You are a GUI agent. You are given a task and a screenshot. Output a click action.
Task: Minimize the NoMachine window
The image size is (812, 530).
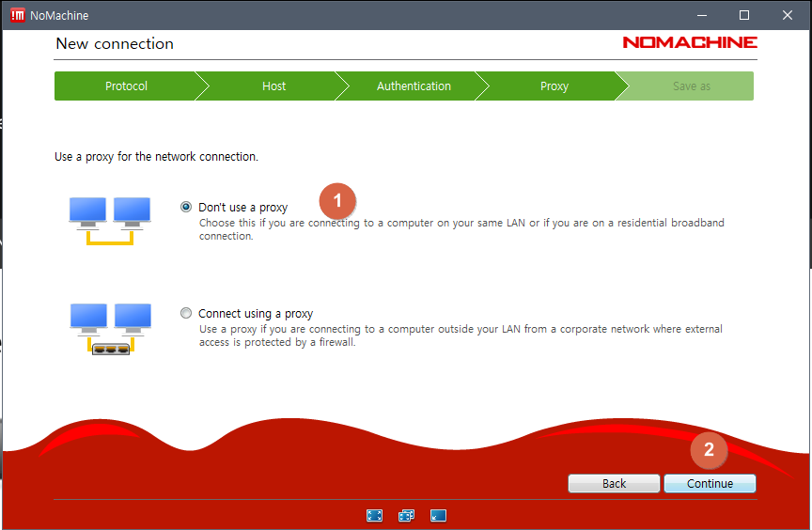coord(702,15)
